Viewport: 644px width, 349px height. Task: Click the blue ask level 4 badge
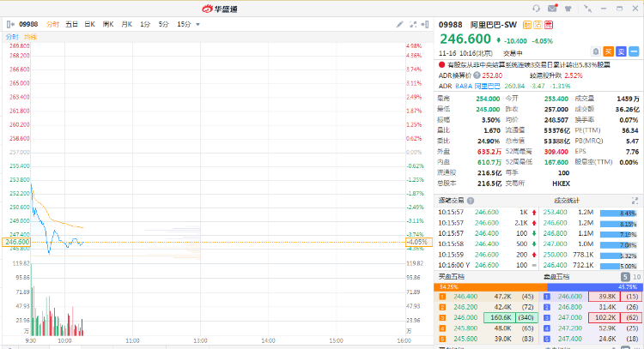click(x=547, y=328)
